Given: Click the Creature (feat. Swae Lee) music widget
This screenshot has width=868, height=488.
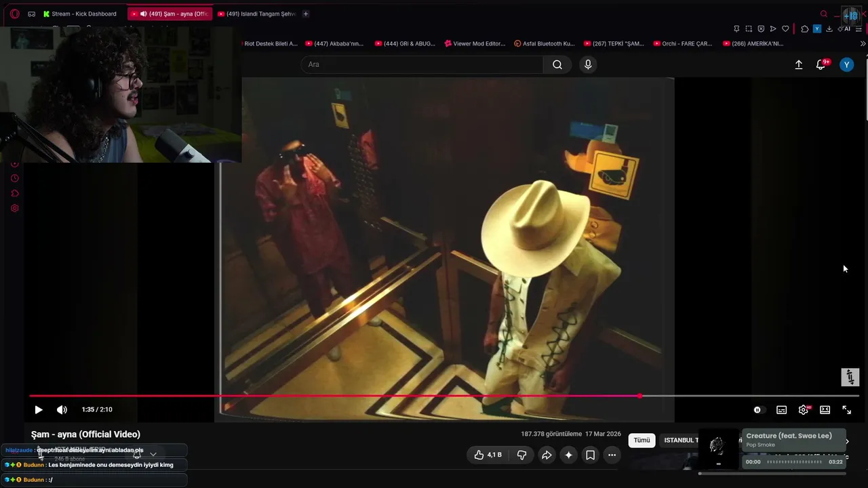Looking at the screenshot, I should 795,440.
